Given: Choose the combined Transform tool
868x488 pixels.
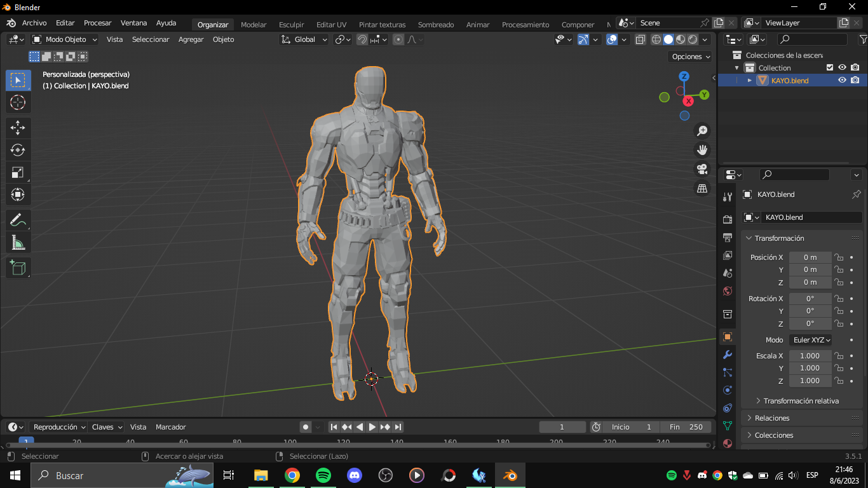Looking at the screenshot, I should [18, 194].
